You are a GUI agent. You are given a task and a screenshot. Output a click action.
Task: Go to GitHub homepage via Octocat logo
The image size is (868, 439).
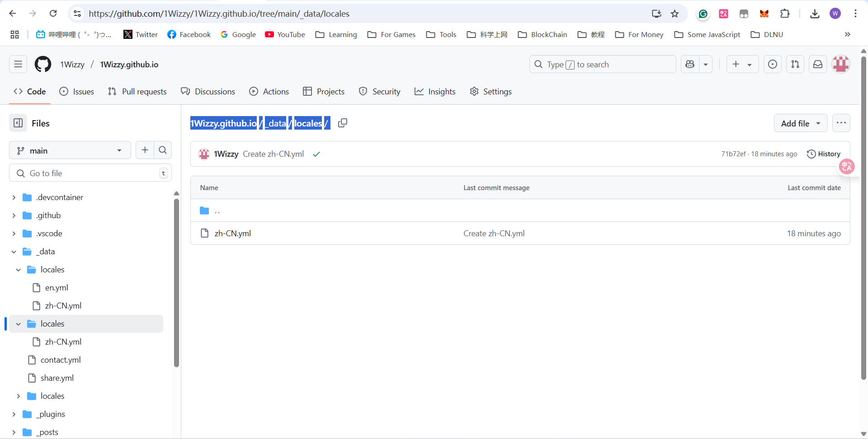click(x=43, y=64)
